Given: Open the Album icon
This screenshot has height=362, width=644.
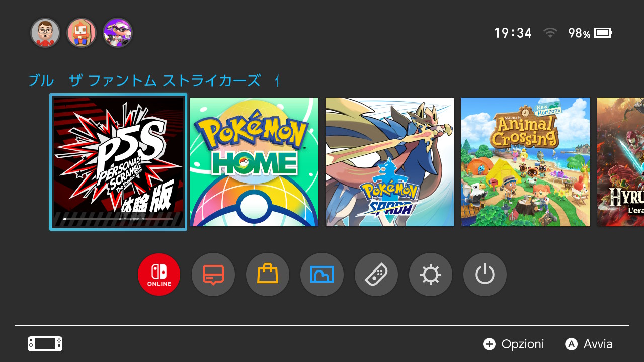Looking at the screenshot, I should tap(322, 275).
